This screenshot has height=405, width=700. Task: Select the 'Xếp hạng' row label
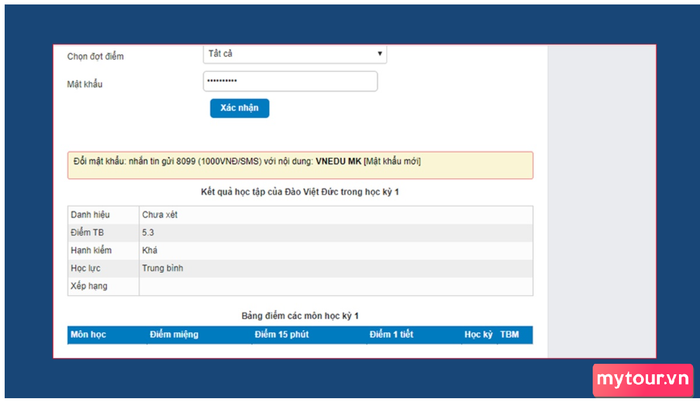point(89,286)
